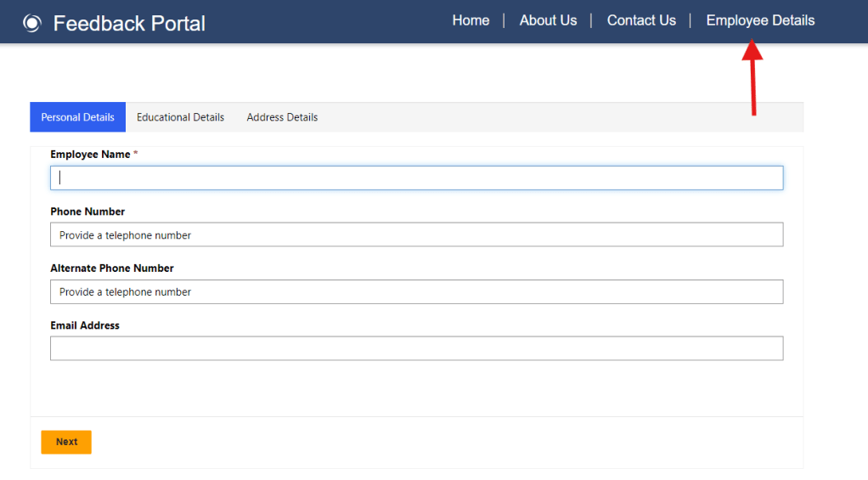
Task: Select the Personal Details tab
Action: (x=77, y=117)
